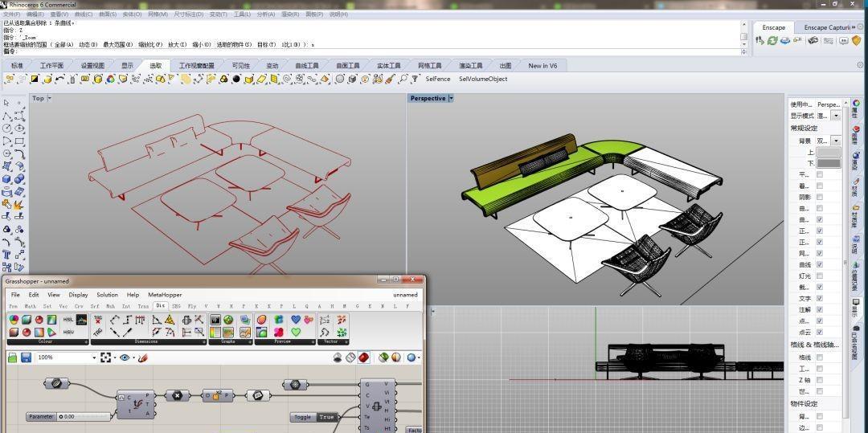Toggle the 阴影 checkbox
The width and height of the screenshot is (868, 433).
[820, 197]
